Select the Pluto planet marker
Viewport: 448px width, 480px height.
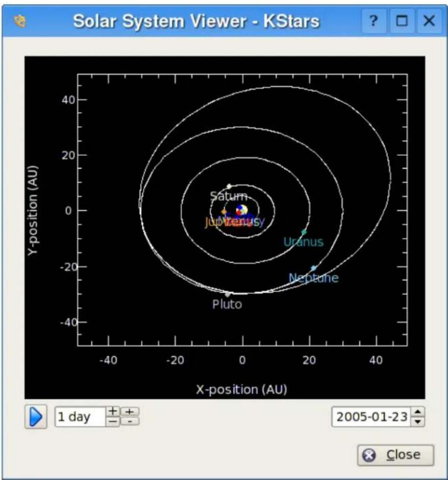228,295
